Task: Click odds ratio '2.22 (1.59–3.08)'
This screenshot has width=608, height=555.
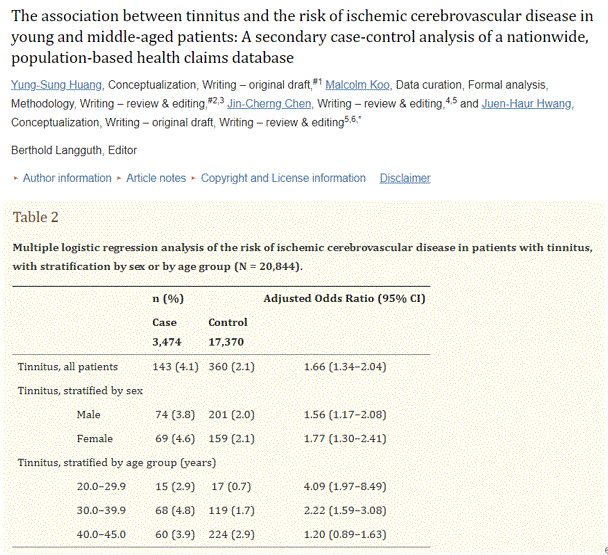Action: tap(345, 510)
